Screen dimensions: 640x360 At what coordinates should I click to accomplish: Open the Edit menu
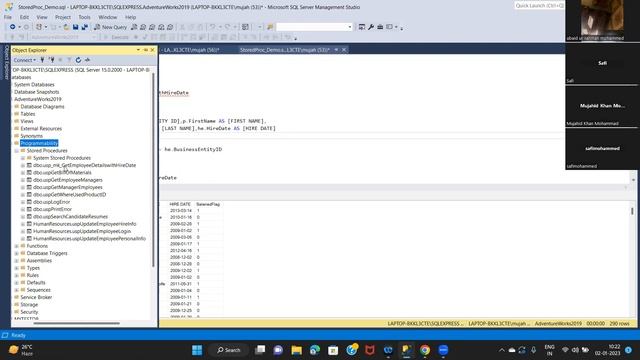24,17
